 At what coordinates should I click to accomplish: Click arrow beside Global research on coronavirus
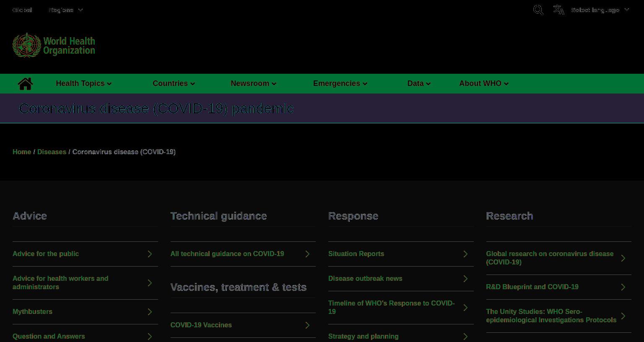coord(623,258)
